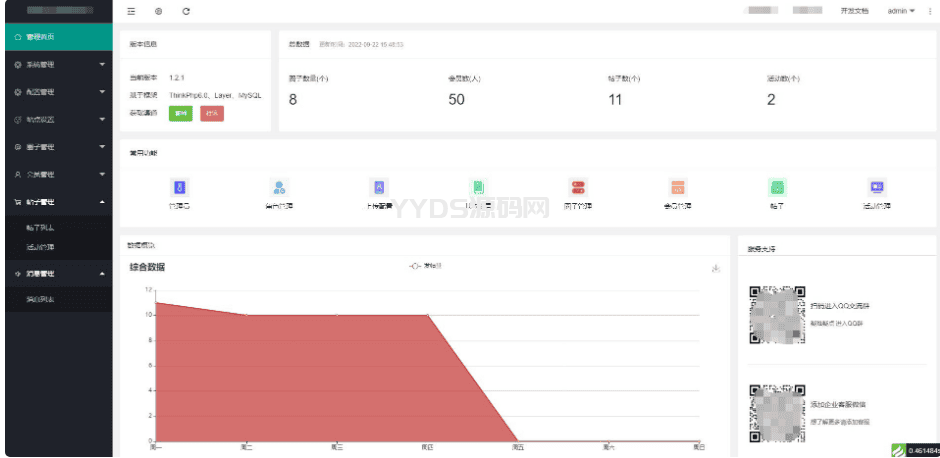Click the ThinkPhp6.0、Layer、MySQL text
Screen dimensions: 940x458
point(215,95)
